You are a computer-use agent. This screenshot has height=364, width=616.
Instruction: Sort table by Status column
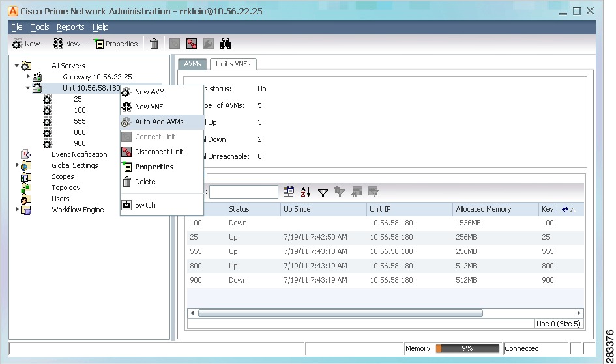[x=253, y=209]
